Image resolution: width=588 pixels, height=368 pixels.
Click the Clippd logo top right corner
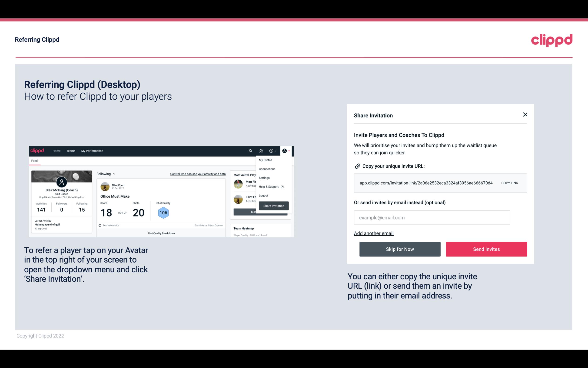pyautogui.click(x=552, y=40)
